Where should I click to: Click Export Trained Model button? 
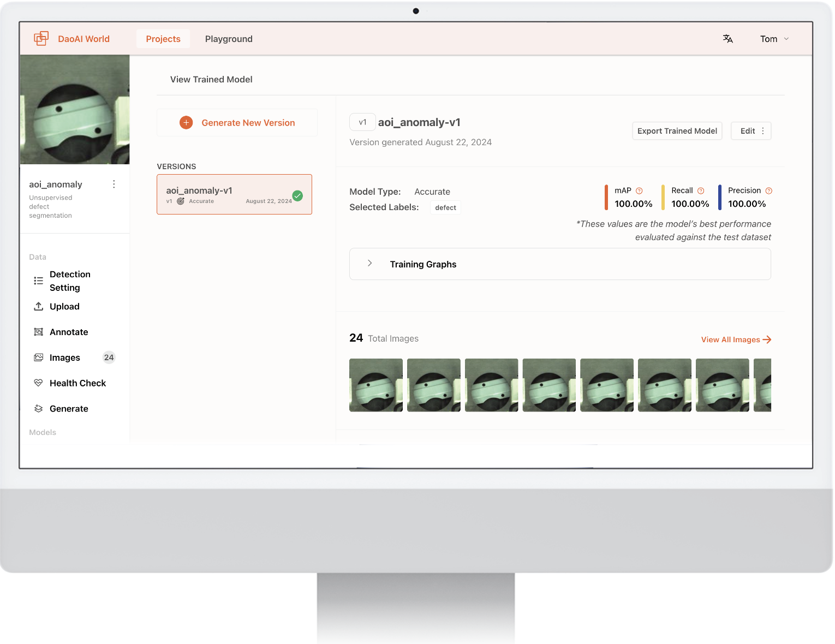(x=677, y=131)
